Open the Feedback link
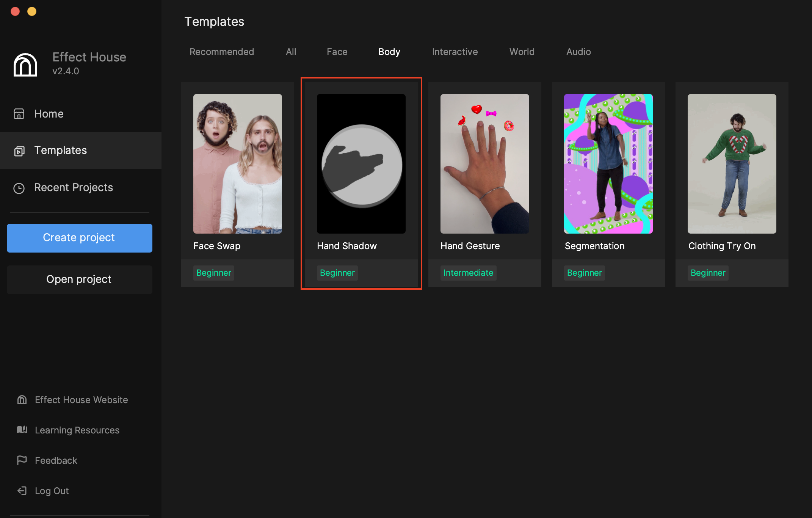 click(56, 460)
